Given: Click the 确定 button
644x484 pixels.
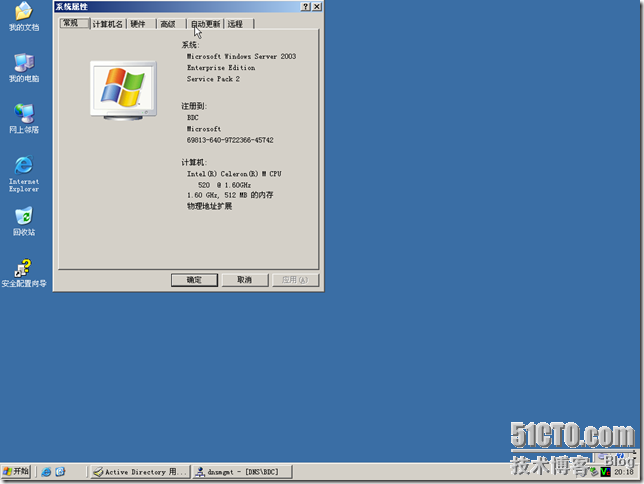Looking at the screenshot, I should (194, 280).
